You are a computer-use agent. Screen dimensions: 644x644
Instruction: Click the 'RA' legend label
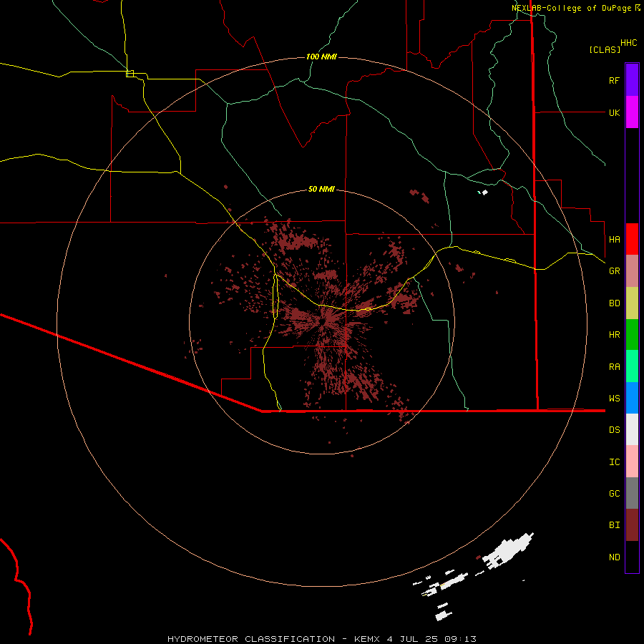click(614, 367)
